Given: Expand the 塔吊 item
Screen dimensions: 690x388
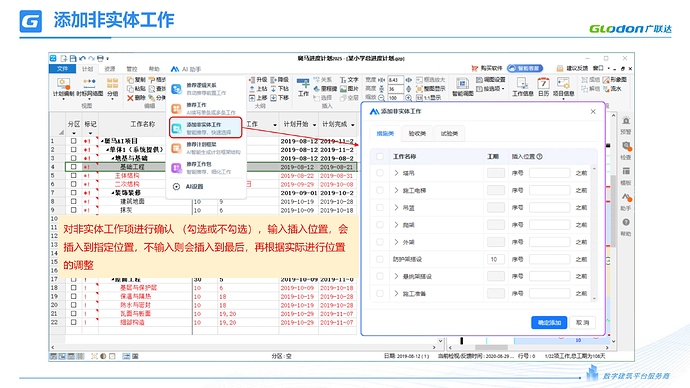Looking at the screenshot, I should tap(396, 173).
